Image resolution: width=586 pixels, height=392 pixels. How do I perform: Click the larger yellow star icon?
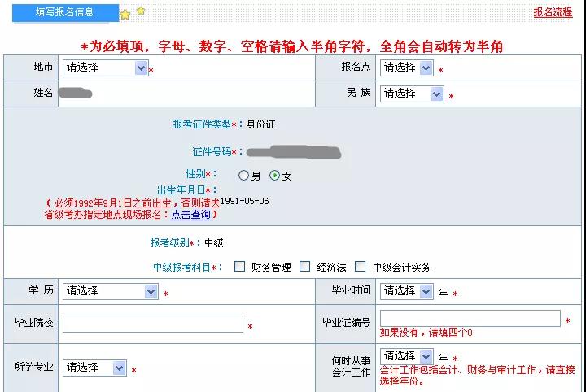[125, 15]
